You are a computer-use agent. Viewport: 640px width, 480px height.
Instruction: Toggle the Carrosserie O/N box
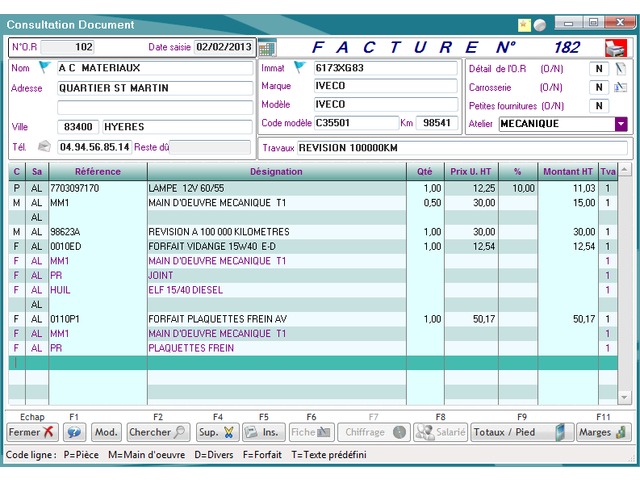pyautogui.click(x=598, y=87)
